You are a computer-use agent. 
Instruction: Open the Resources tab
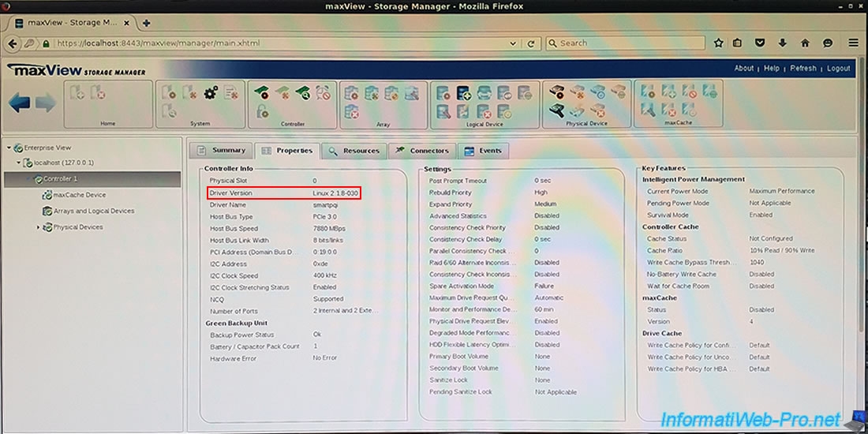(354, 151)
